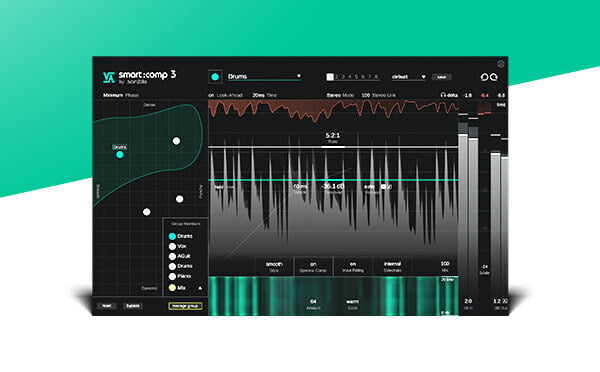Viewport: 600px width, 372px height.
Task: Select state slot 1
Action: pos(330,77)
